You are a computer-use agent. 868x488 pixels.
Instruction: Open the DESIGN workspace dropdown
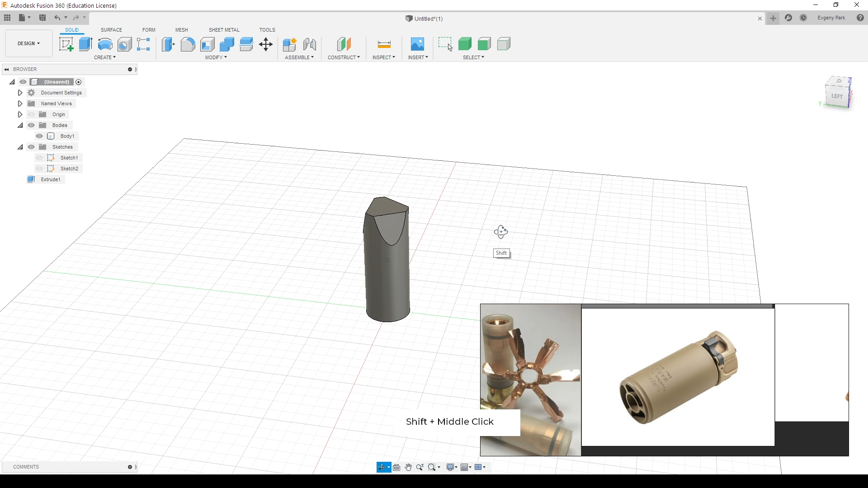(29, 43)
